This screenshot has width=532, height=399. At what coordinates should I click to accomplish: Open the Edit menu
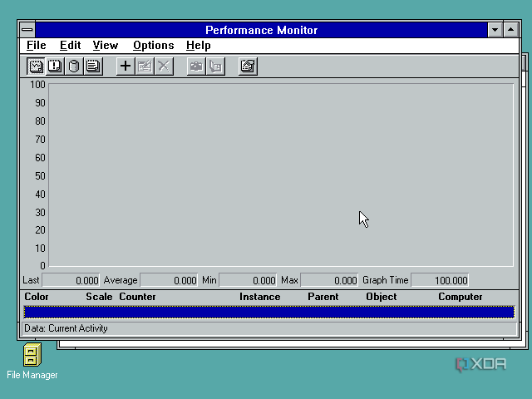pyautogui.click(x=70, y=46)
